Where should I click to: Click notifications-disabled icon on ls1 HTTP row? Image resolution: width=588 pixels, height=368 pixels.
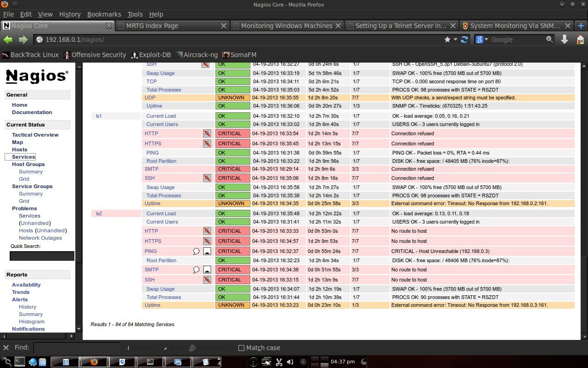click(207, 133)
